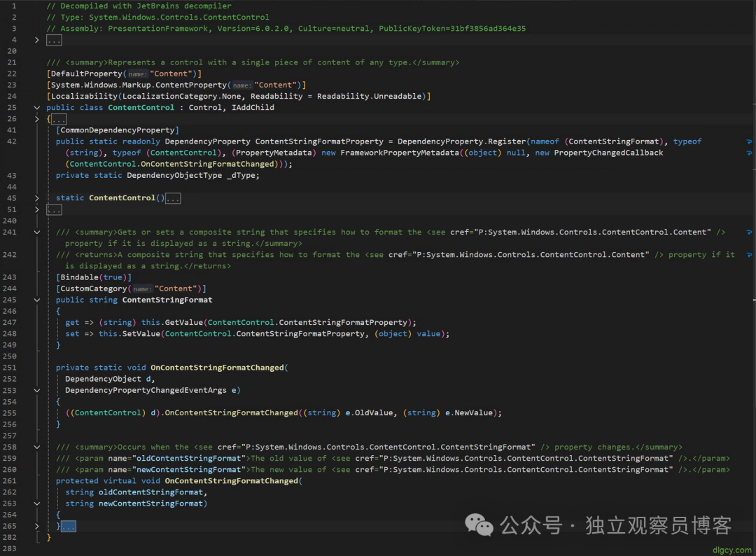Click the 'private static void' keywords on line 251

(101, 368)
